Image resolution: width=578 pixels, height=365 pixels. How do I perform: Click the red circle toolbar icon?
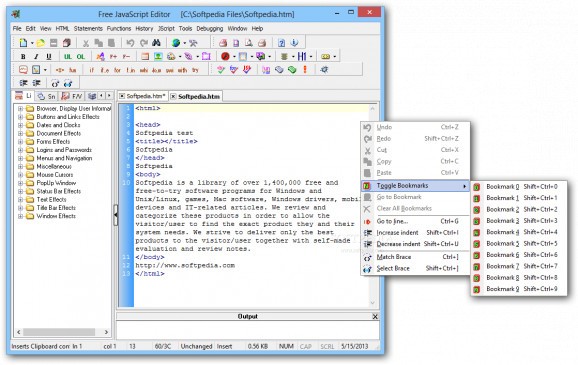(x=225, y=56)
